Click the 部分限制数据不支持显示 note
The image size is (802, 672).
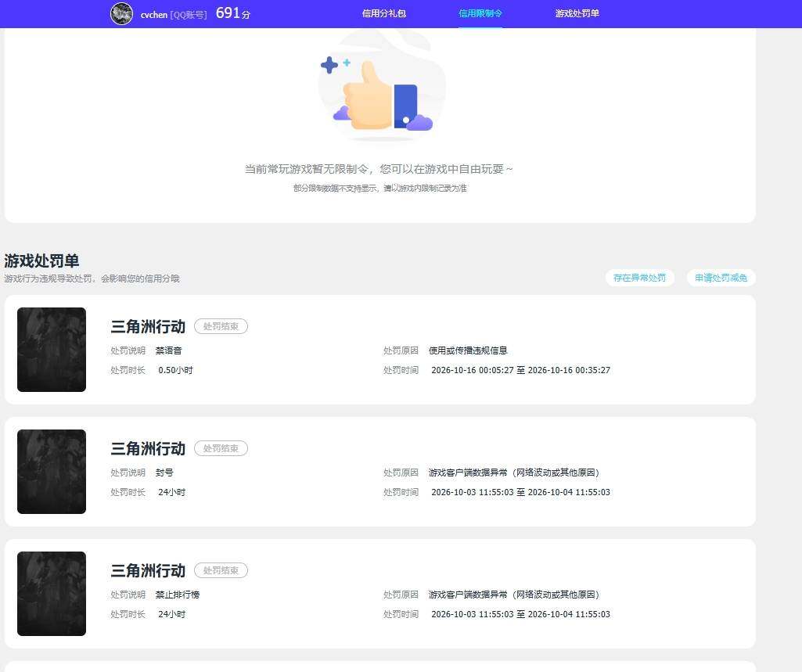[x=380, y=189]
